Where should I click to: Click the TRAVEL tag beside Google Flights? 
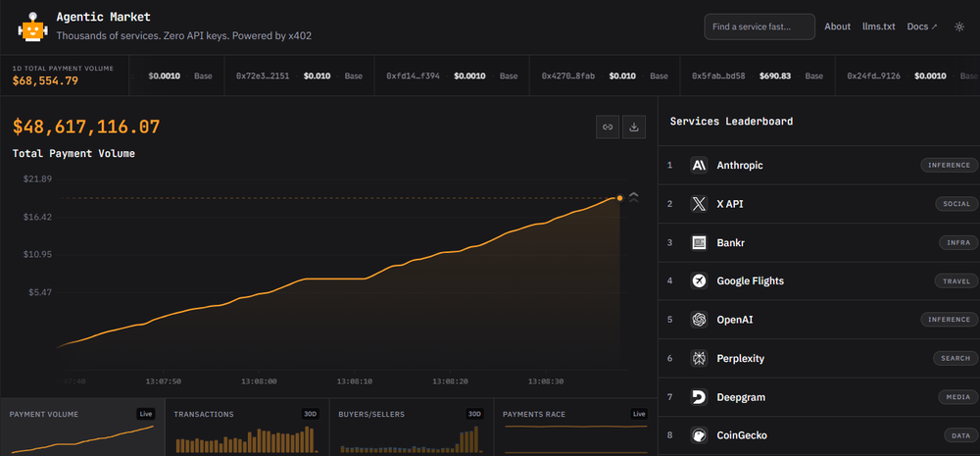pyautogui.click(x=955, y=280)
